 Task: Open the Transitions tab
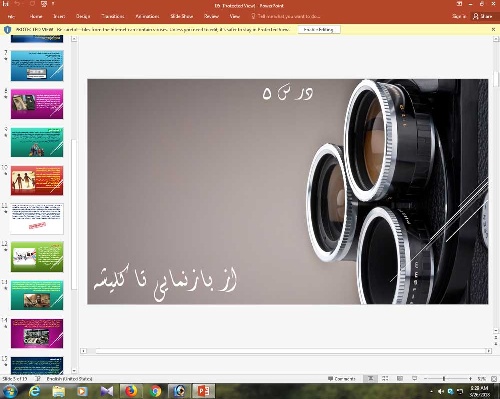[113, 16]
